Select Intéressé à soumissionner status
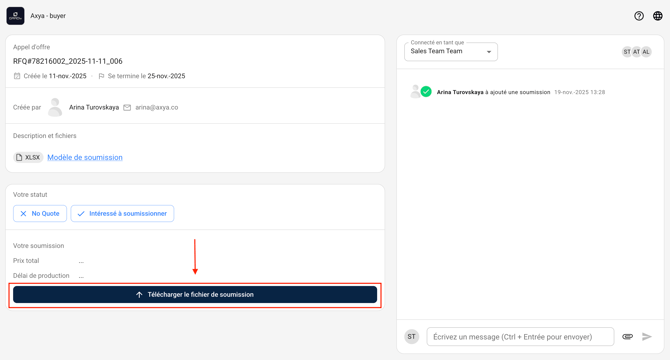Viewport: 670px width, 360px height. tap(122, 214)
